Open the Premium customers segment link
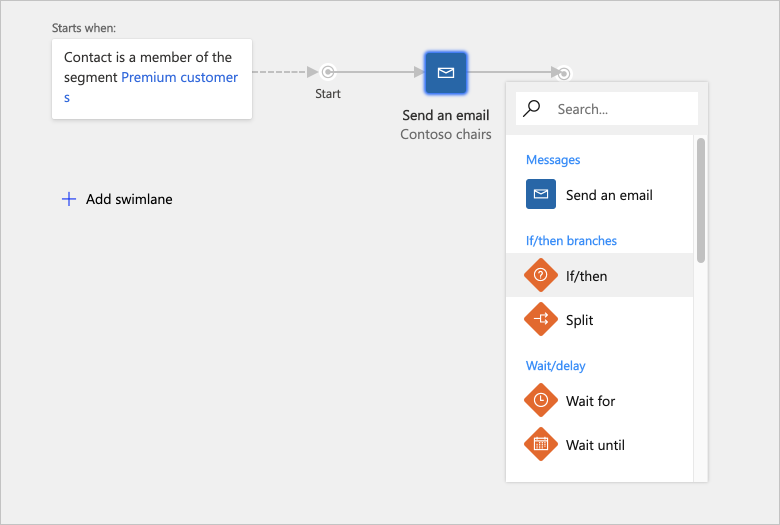Screen dimensions: 780x525 179,78
